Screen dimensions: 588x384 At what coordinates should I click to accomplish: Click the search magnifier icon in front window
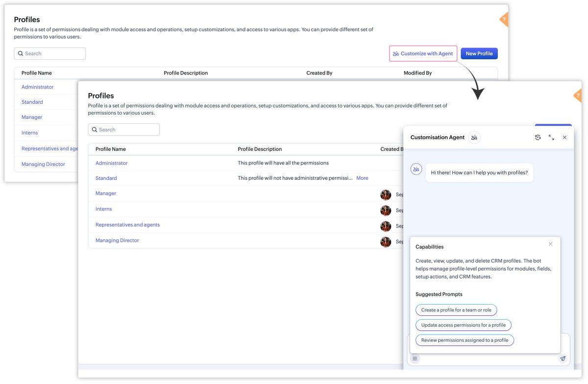click(95, 130)
